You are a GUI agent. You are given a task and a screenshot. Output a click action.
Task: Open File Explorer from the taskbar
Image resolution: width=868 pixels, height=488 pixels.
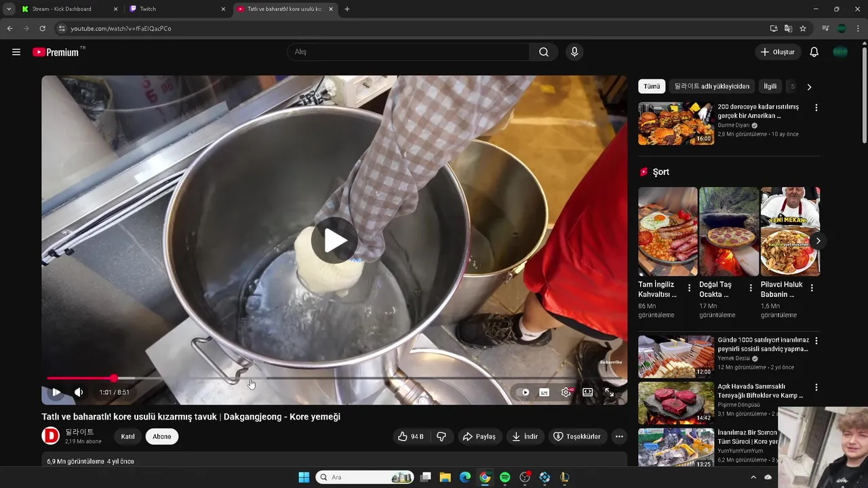coord(445,477)
